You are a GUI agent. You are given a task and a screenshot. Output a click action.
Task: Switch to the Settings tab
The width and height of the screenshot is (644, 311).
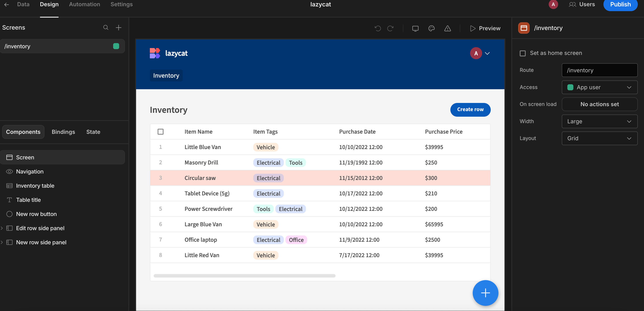click(x=122, y=4)
